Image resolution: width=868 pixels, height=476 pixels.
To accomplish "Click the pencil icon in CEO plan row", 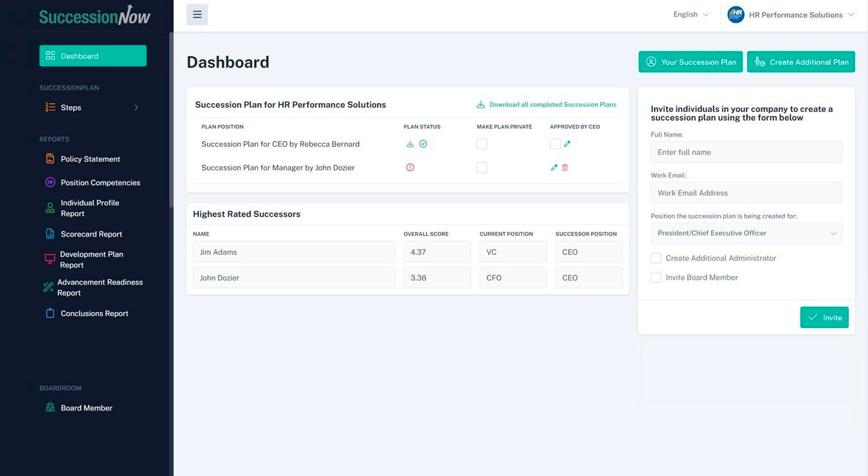I will click(567, 144).
